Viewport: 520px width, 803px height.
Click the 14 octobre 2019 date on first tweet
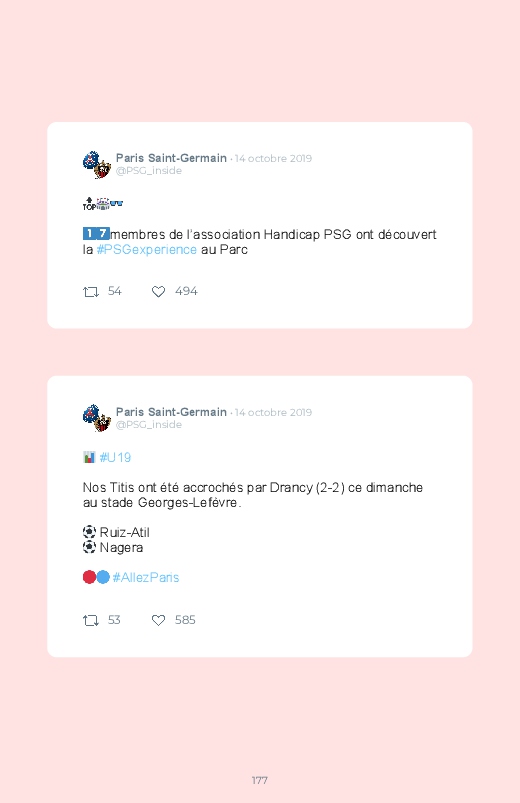[x=273, y=158]
